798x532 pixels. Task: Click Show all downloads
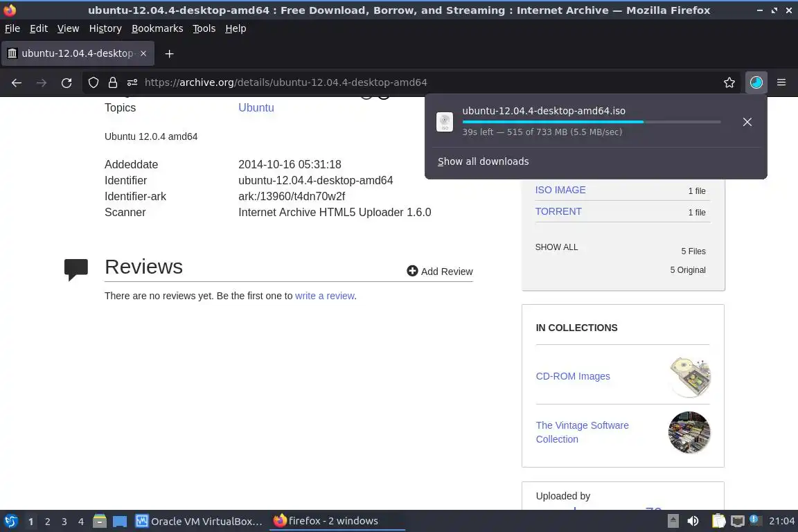click(483, 161)
